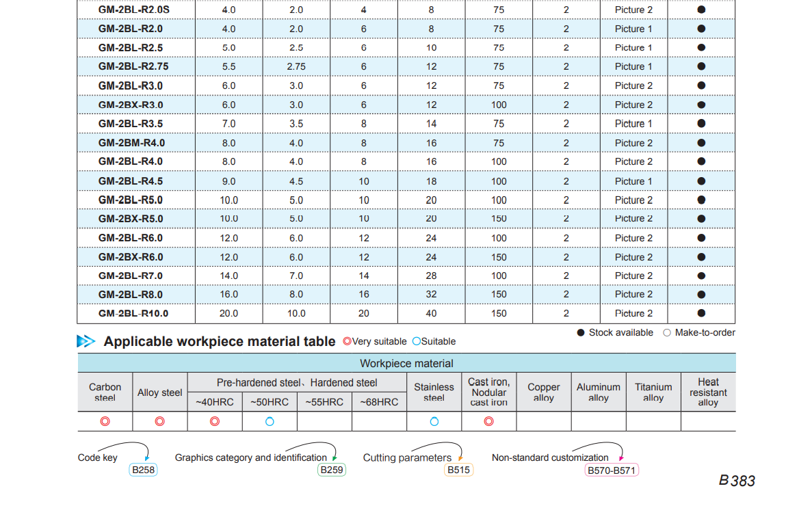Screen dimensions: 812x508
Task: Click the Stock available black dot legend
Action: [581, 332]
